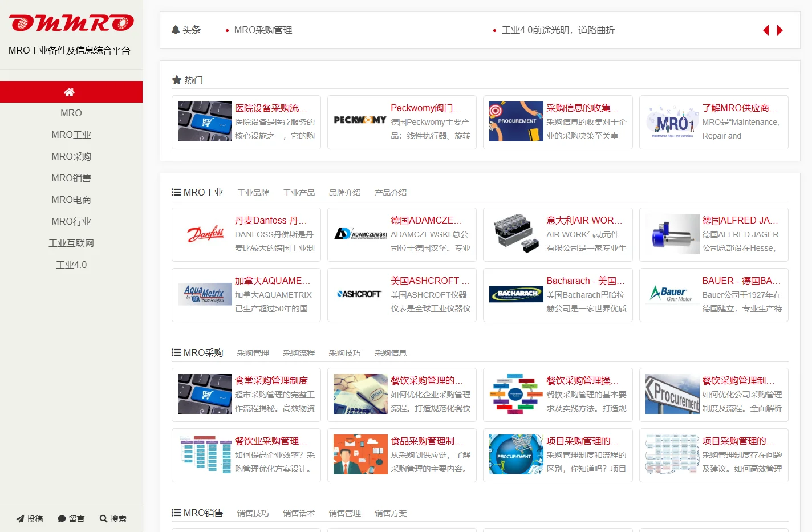Open article BAUER - 德国BA…

click(x=741, y=281)
